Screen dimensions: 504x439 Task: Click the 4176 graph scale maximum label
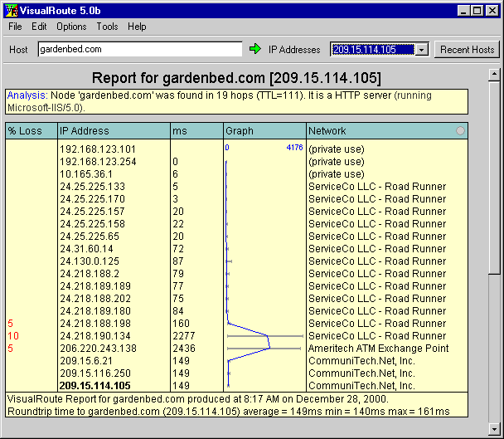point(294,148)
